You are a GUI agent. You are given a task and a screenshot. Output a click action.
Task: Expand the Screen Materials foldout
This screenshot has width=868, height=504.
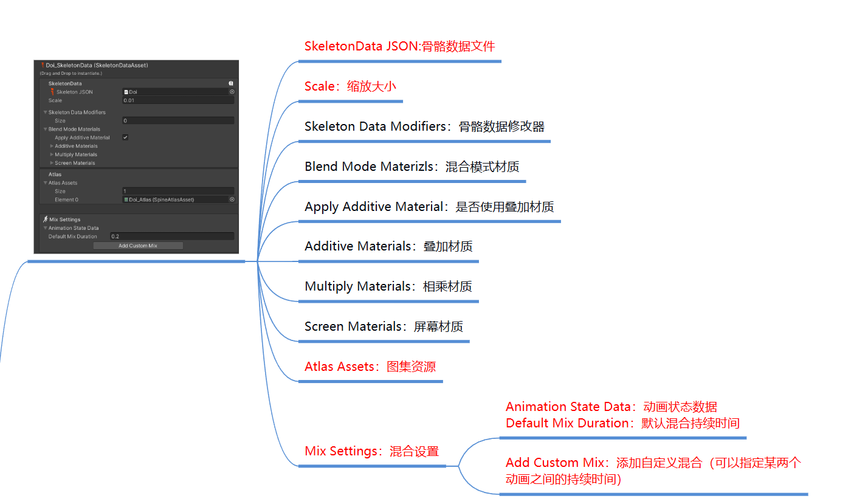coord(52,163)
